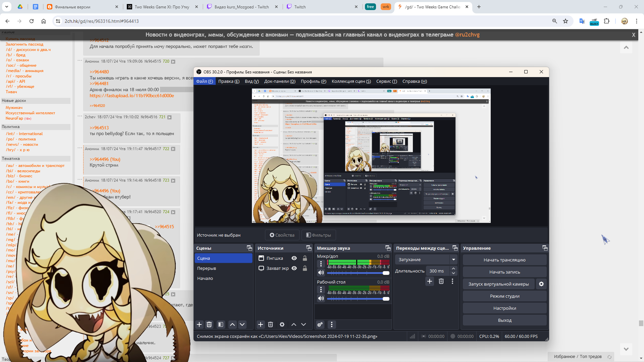644x362 pixels.
Task: Click Запуск виртуальной камеры button
Action: [x=498, y=284]
